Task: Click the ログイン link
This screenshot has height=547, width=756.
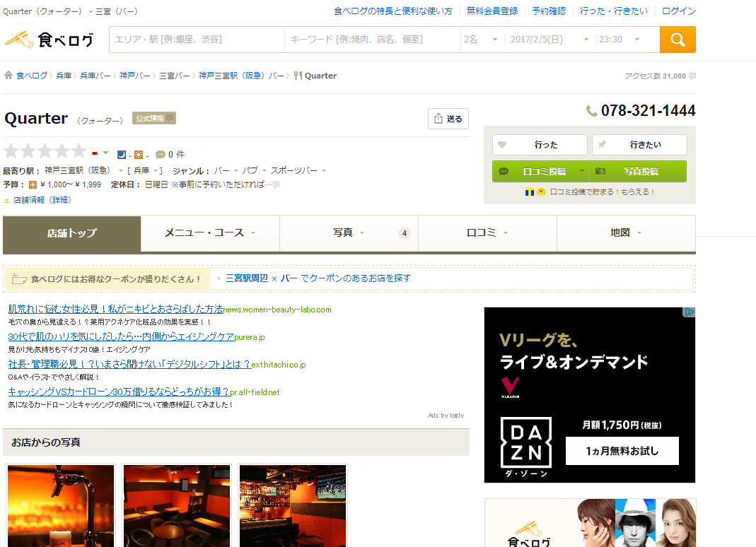Action: pyautogui.click(x=678, y=11)
